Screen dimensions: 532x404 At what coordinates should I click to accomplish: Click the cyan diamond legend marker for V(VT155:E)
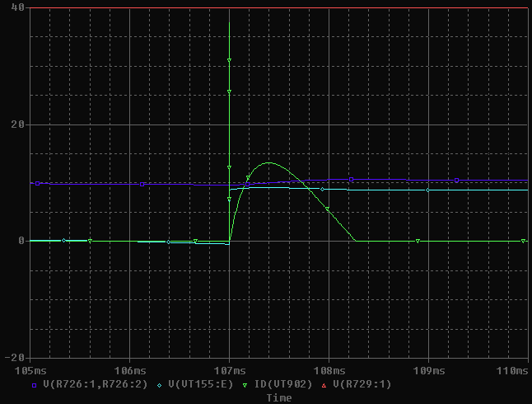point(159,385)
